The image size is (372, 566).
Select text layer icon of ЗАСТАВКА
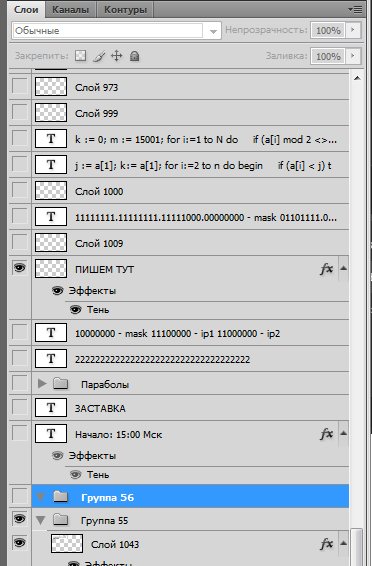(51, 408)
